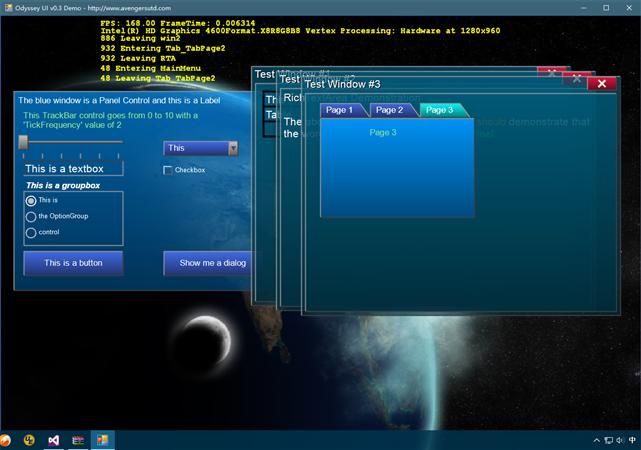
Task: Select the 'This is' radio option
Action: pyautogui.click(x=31, y=201)
